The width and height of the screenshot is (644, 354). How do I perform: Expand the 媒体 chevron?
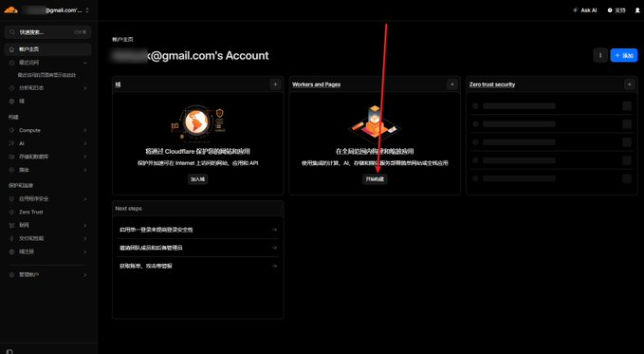[85, 170]
